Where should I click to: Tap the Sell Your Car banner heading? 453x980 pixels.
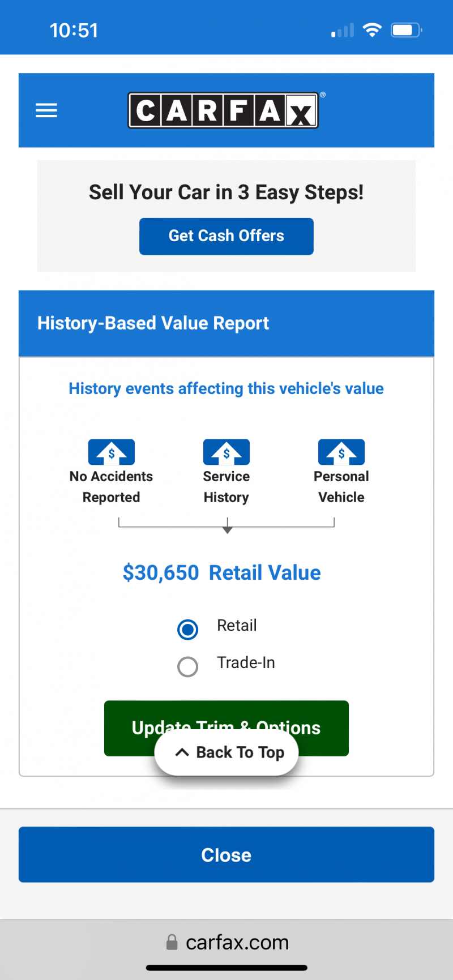coord(226,192)
